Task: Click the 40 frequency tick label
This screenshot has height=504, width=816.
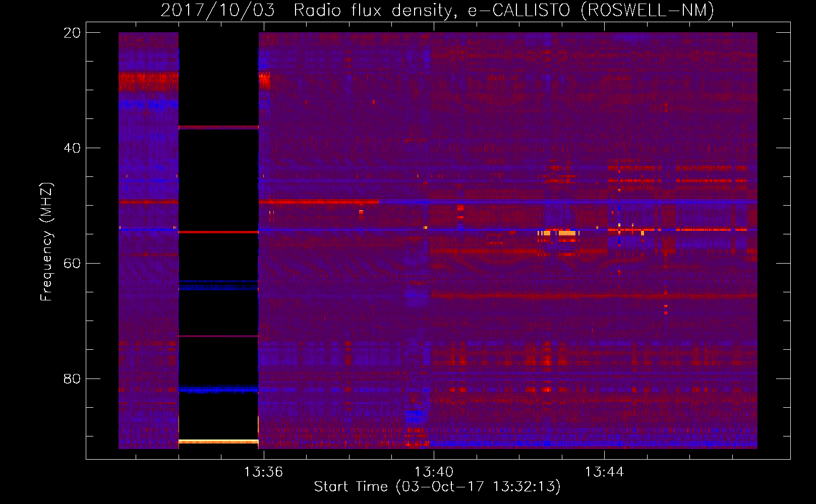Action: tap(72, 148)
